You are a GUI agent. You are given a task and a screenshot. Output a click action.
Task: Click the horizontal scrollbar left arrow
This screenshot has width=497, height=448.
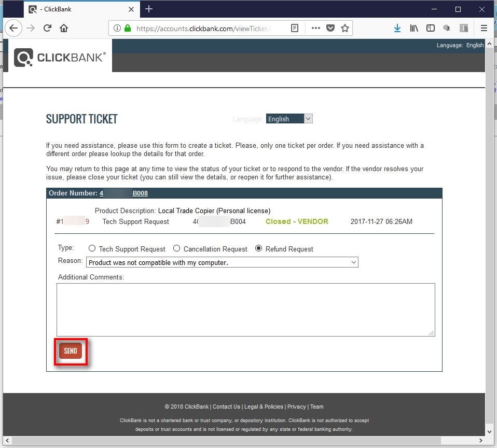[x=7, y=440]
